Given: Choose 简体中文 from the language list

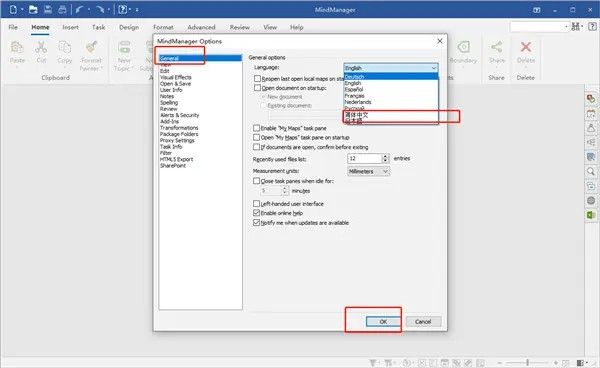Looking at the screenshot, I should pos(391,115).
